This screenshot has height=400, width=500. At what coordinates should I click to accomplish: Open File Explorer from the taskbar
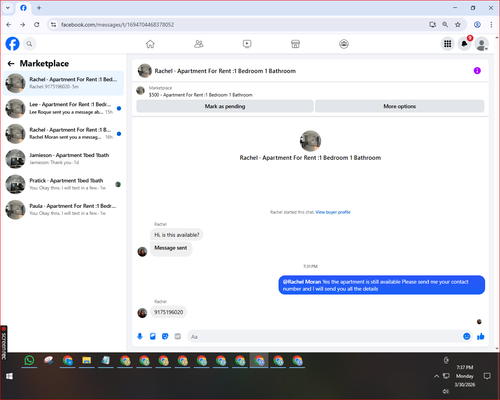point(87,360)
